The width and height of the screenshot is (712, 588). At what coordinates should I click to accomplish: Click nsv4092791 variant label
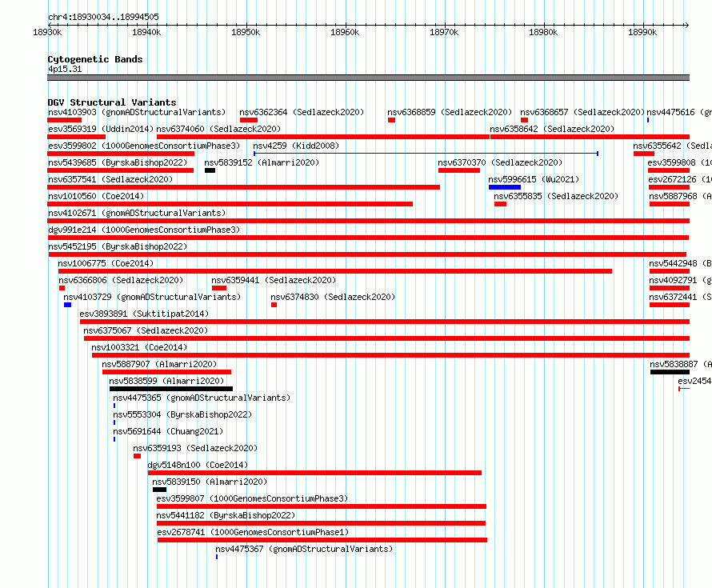(x=680, y=280)
